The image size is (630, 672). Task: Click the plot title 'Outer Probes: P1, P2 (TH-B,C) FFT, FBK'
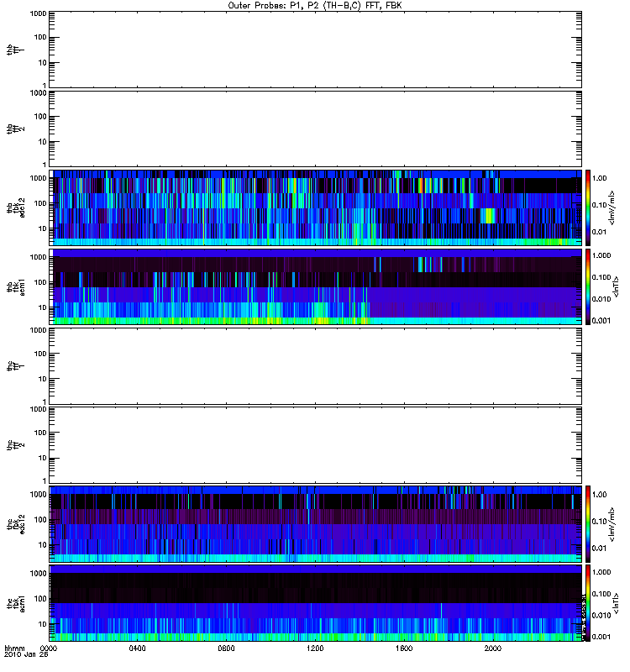(315, 6)
